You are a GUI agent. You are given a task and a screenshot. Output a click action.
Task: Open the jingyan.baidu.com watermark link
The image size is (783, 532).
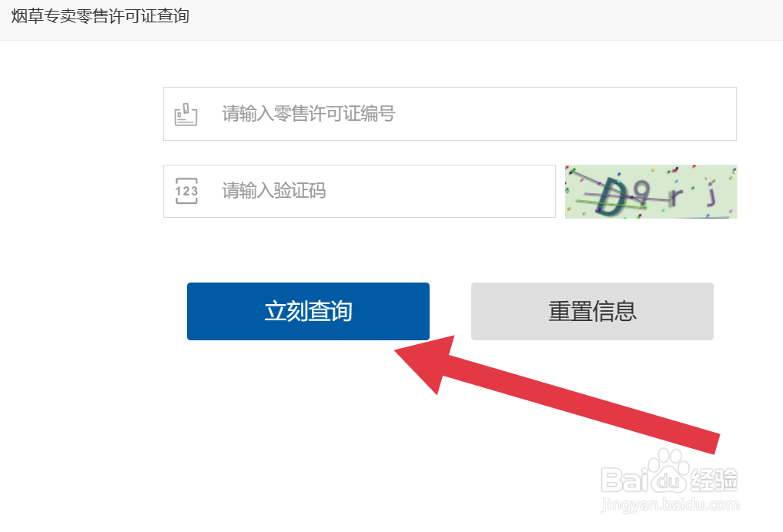click(670, 504)
